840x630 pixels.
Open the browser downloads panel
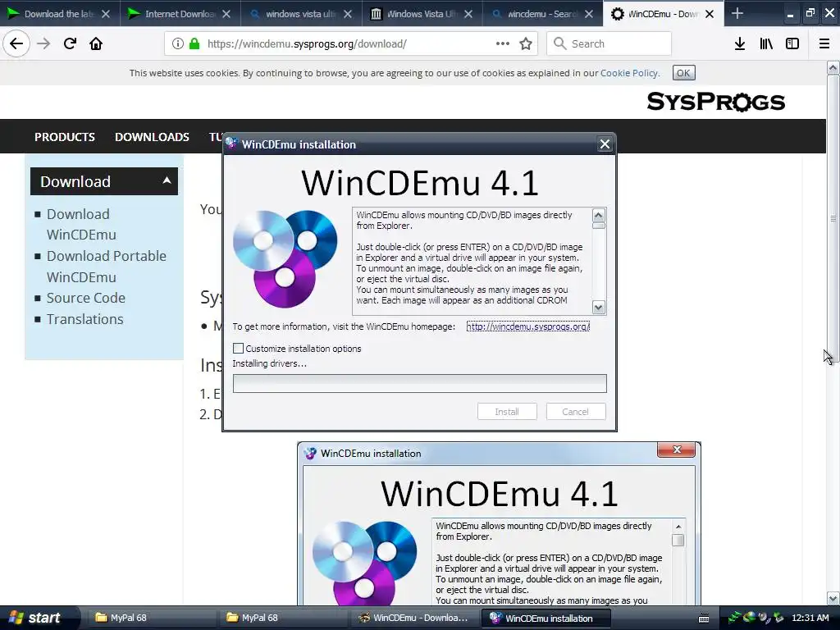[740, 44]
